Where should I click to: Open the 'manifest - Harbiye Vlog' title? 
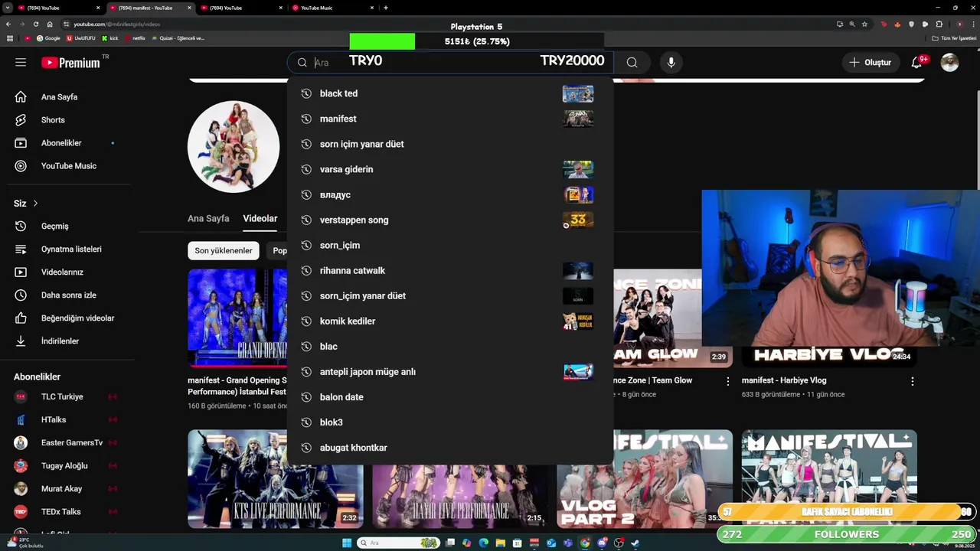coord(784,380)
